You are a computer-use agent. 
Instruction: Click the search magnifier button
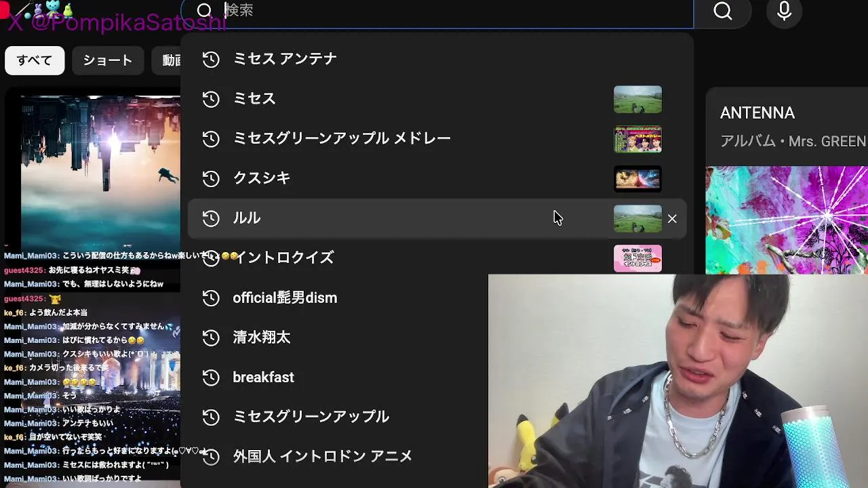click(x=723, y=11)
